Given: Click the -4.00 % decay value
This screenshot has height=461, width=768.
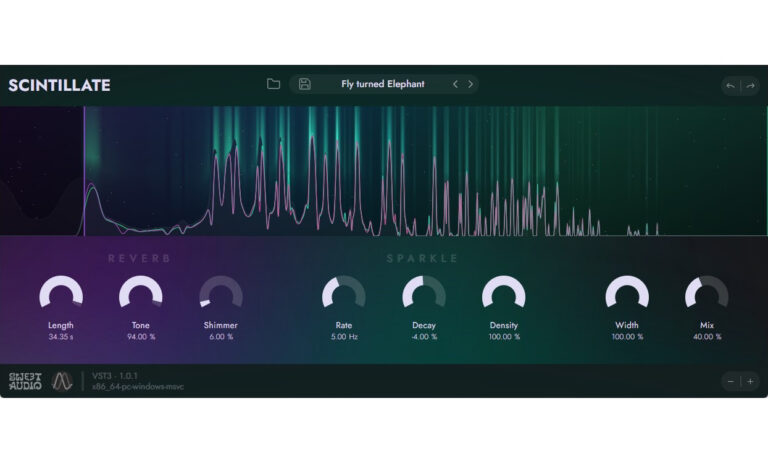Looking at the screenshot, I should click(424, 337).
